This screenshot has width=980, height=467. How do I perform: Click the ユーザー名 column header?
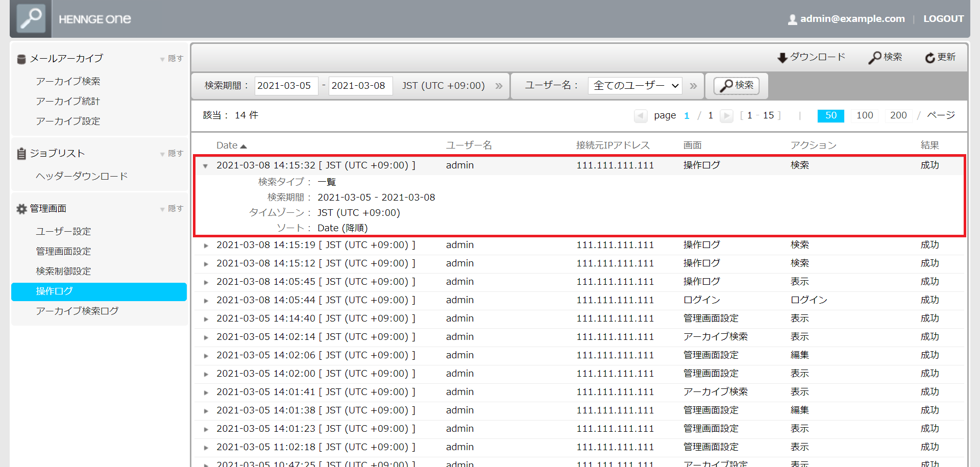click(x=469, y=145)
